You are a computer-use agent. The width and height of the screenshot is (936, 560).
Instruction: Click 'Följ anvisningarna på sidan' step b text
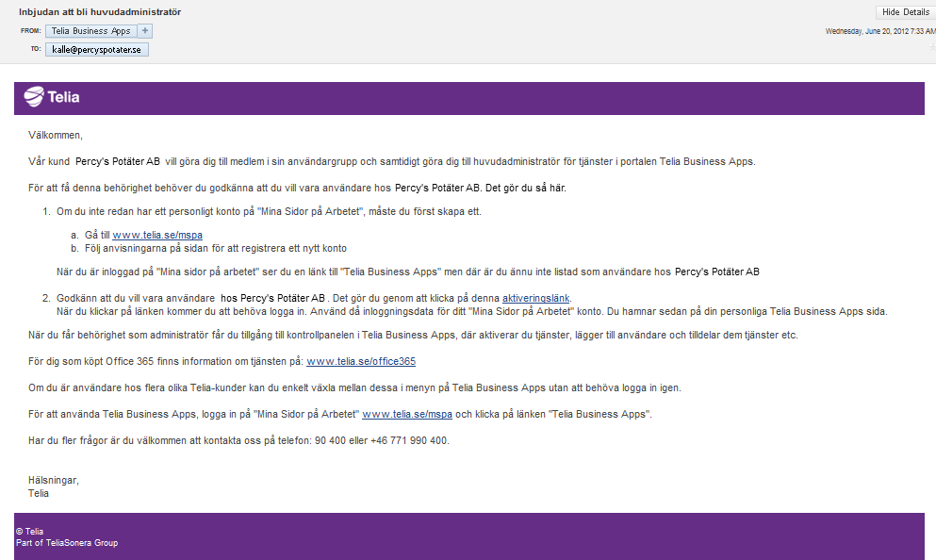tap(216, 248)
